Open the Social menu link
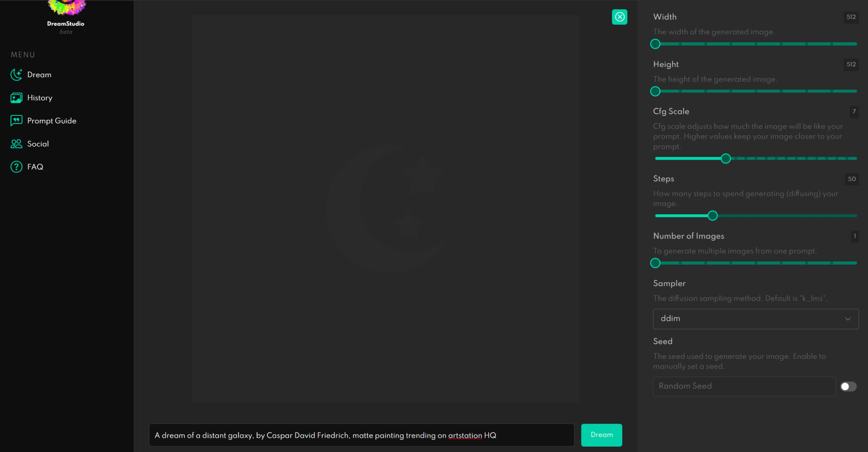The width and height of the screenshot is (868, 452). click(x=38, y=144)
